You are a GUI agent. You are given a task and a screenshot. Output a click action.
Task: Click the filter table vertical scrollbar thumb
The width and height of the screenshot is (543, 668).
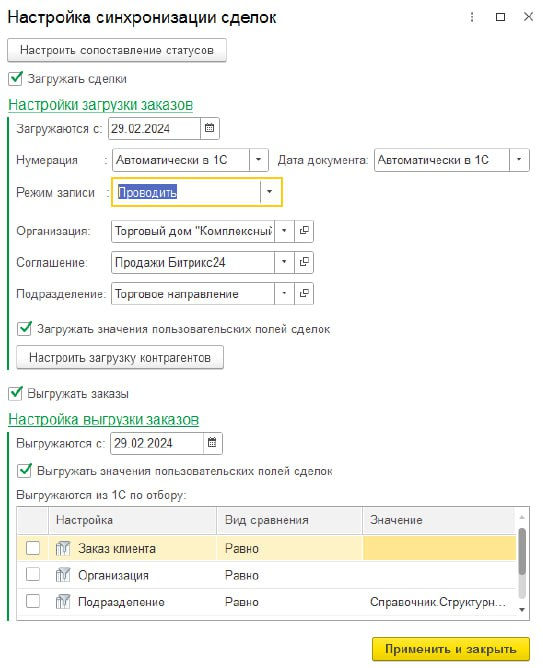click(x=522, y=551)
